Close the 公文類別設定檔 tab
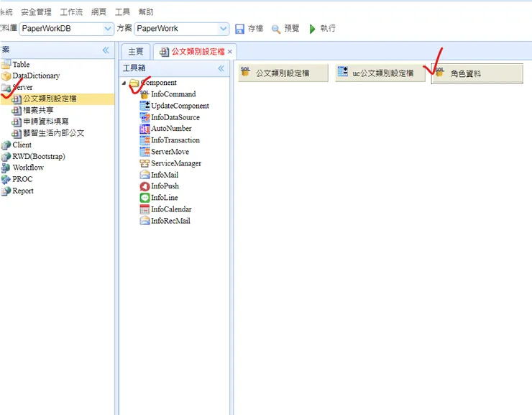The width and height of the screenshot is (532, 415). tap(230, 52)
